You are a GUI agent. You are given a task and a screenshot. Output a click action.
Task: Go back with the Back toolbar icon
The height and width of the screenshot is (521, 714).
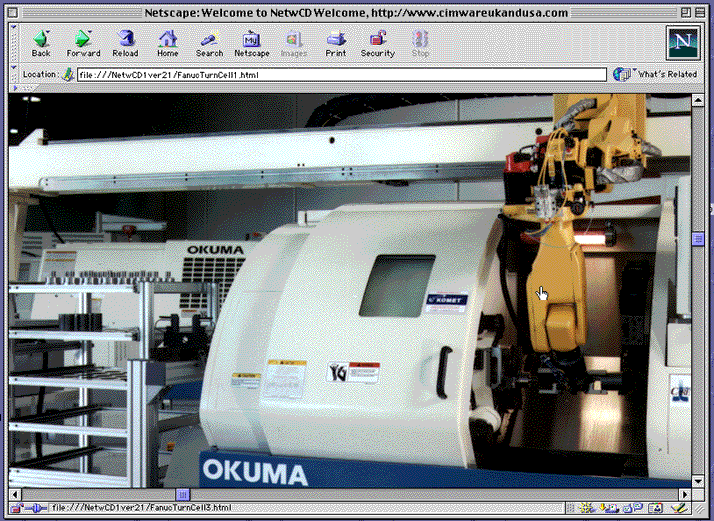pos(41,43)
